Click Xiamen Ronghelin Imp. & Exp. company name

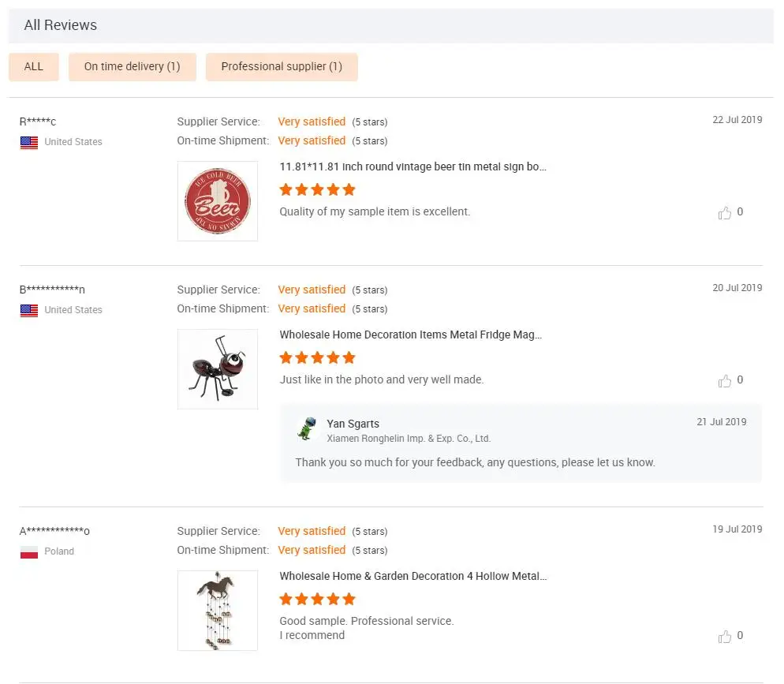409,439
